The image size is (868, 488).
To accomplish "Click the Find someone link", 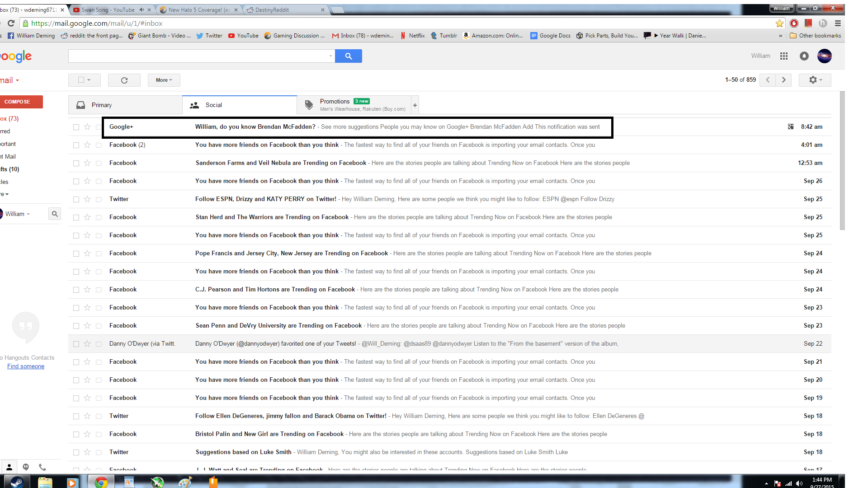I will [x=26, y=366].
